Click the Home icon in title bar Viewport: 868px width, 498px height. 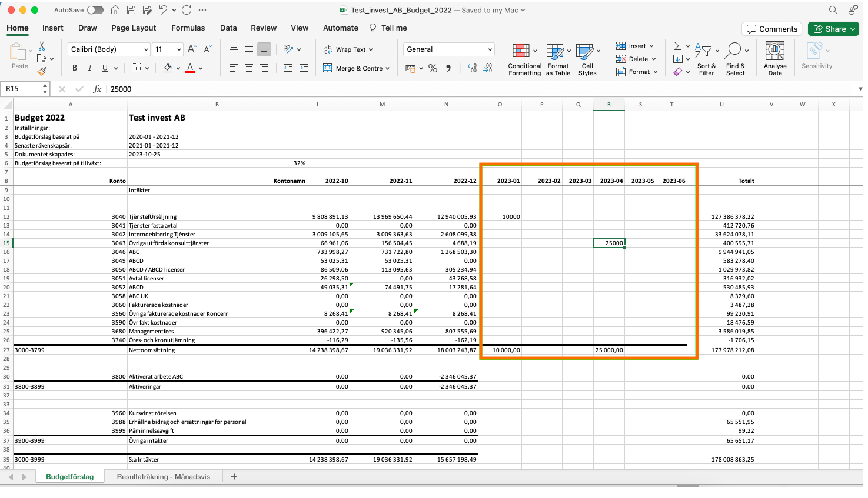pos(115,10)
